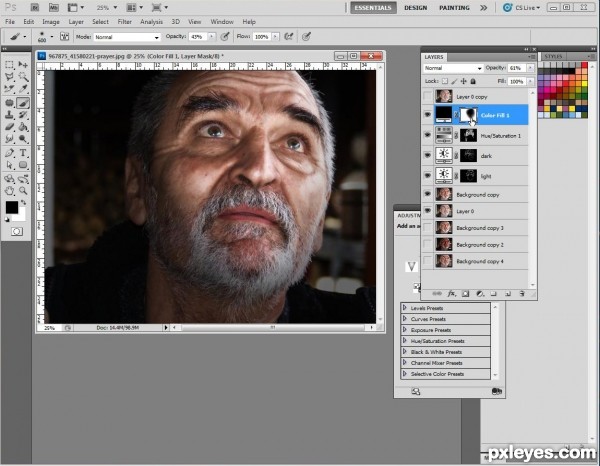The height and width of the screenshot is (466, 600).
Task: Hide the Layer 0 layer
Action: coord(427,211)
